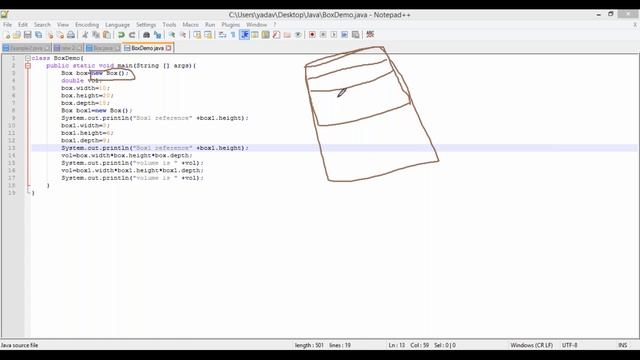
Task: Collapse the main method fold marker
Action: (28, 66)
